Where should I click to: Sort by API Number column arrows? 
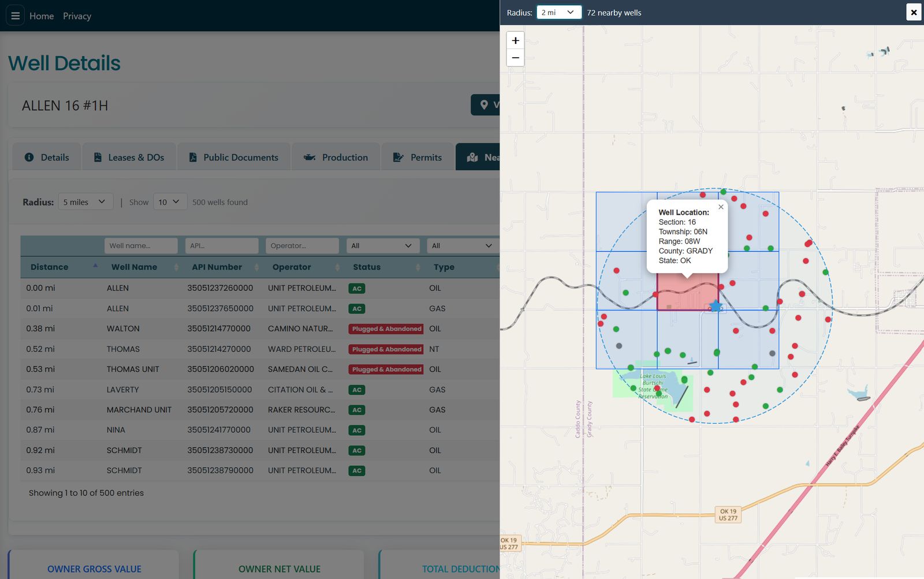pos(256,267)
